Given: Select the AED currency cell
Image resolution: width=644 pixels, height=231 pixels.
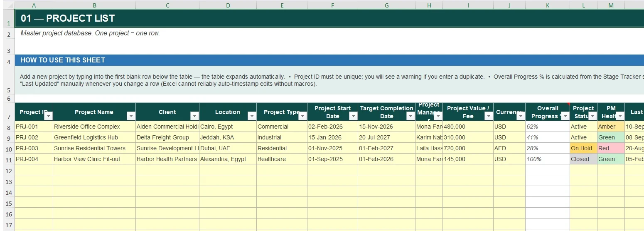Looking at the screenshot, I should pyautogui.click(x=509, y=148).
